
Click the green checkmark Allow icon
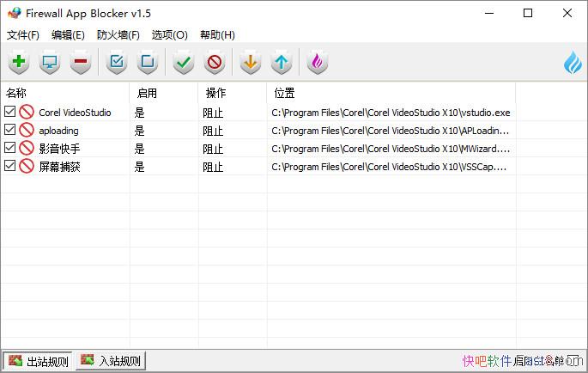184,62
